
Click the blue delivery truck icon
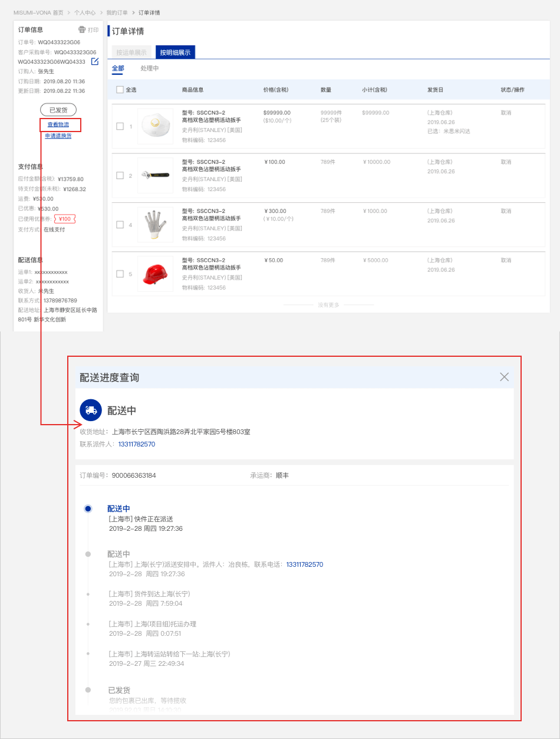pyautogui.click(x=91, y=410)
